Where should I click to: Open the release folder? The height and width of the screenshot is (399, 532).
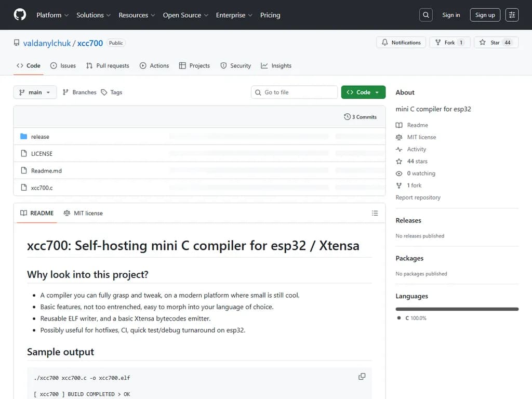tap(40, 137)
